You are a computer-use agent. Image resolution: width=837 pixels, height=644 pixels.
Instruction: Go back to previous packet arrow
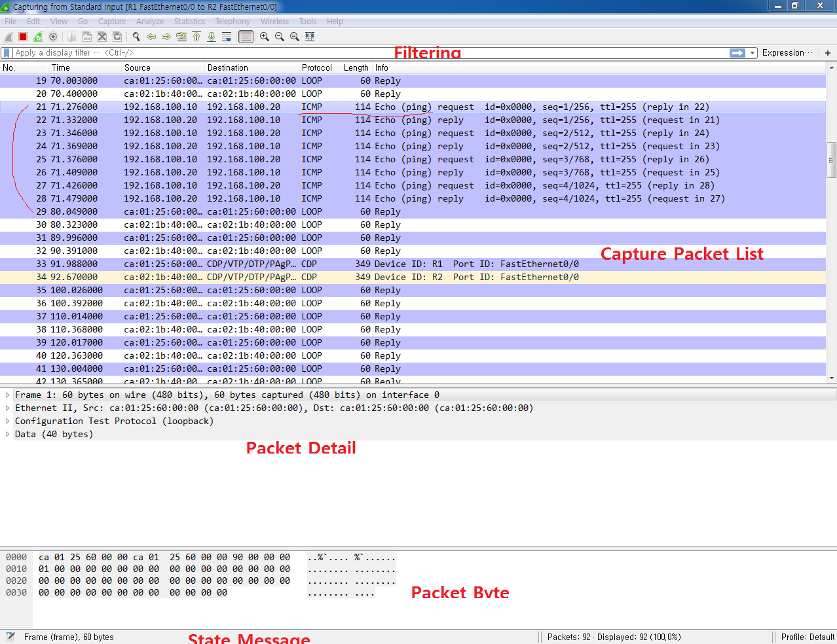point(151,37)
